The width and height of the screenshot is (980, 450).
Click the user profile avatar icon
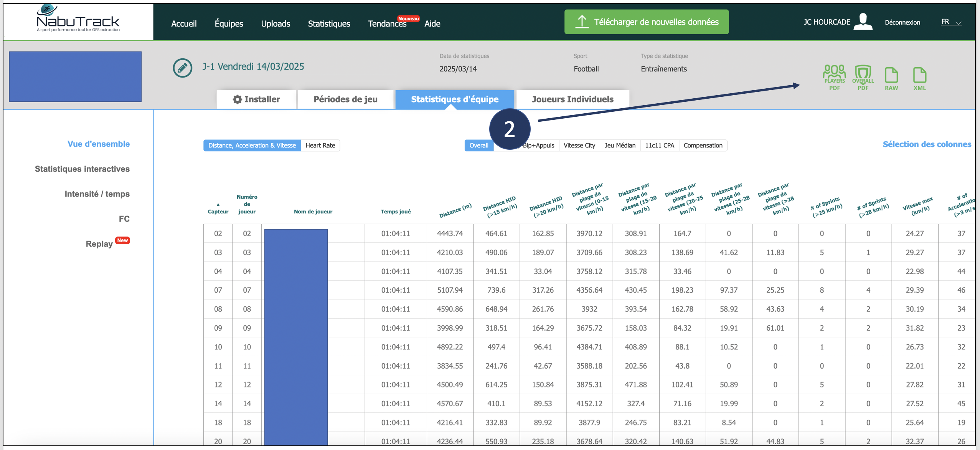click(x=863, y=22)
